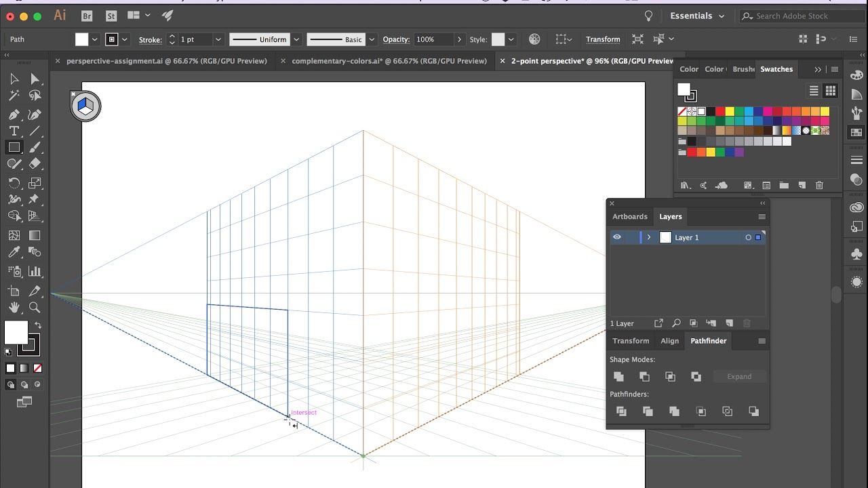The width and height of the screenshot is (868, 488).
Task: Click the Direct Selection tool arrow
Action: (x=35, y=79)
